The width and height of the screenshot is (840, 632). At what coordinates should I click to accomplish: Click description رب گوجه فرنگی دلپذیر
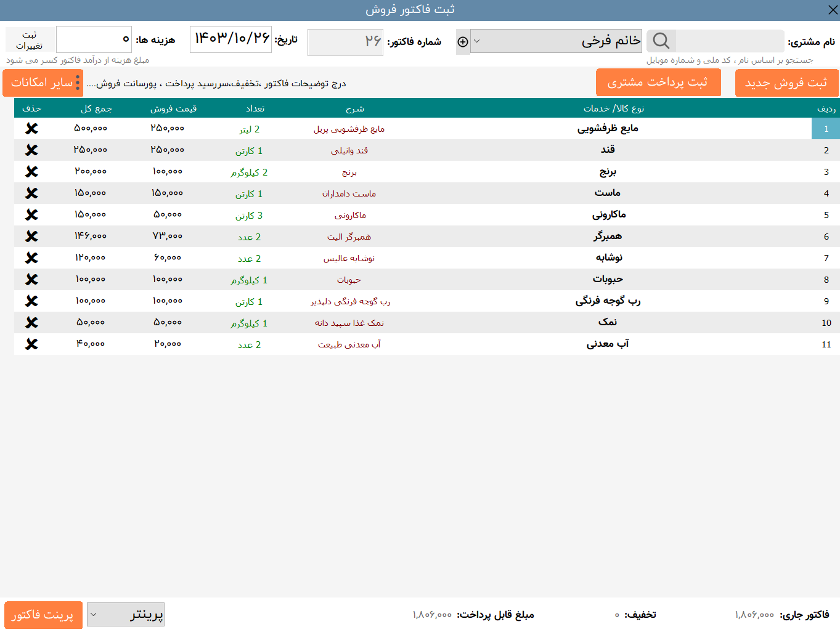click(350, 302)
